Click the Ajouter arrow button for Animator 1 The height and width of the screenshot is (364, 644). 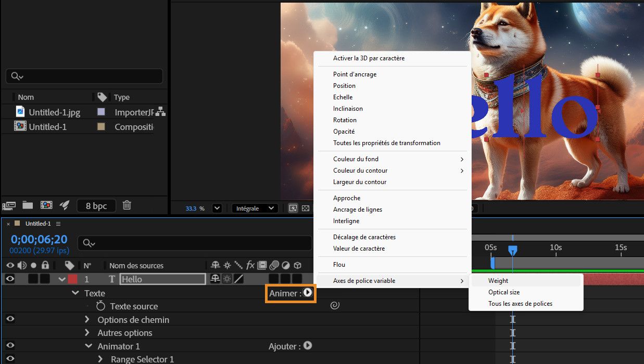point(307,345)
